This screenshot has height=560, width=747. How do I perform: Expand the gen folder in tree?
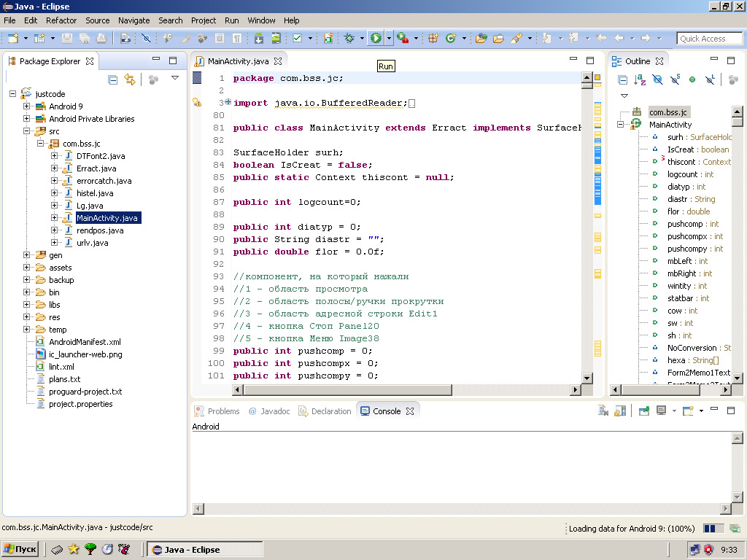(27, 255)
